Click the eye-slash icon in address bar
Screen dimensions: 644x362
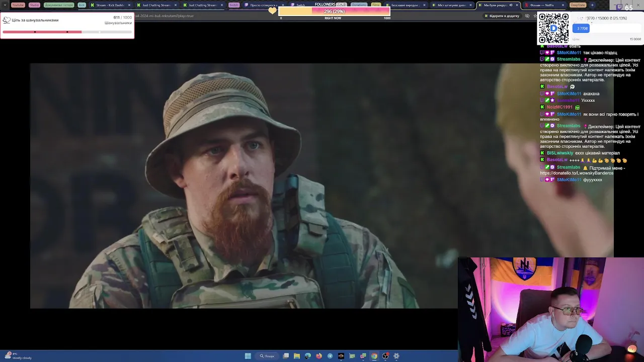pos(527,16)
